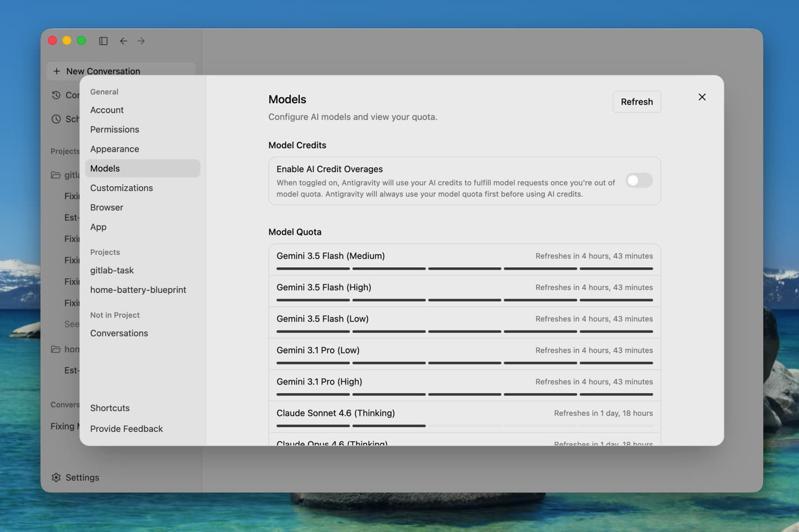Click the Gemini 3.1 Pro (Low) model name
The image size is (799, 532).
click(x=318, y=350)
